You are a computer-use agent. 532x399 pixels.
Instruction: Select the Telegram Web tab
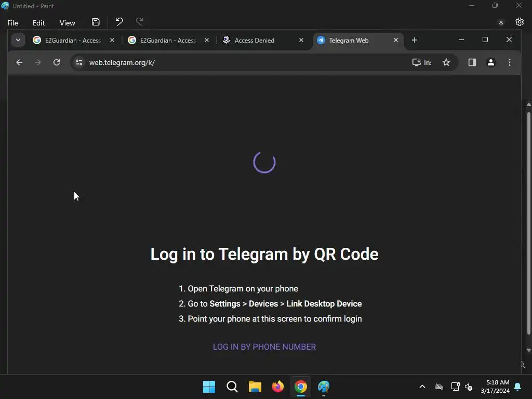tap(349, 41)
